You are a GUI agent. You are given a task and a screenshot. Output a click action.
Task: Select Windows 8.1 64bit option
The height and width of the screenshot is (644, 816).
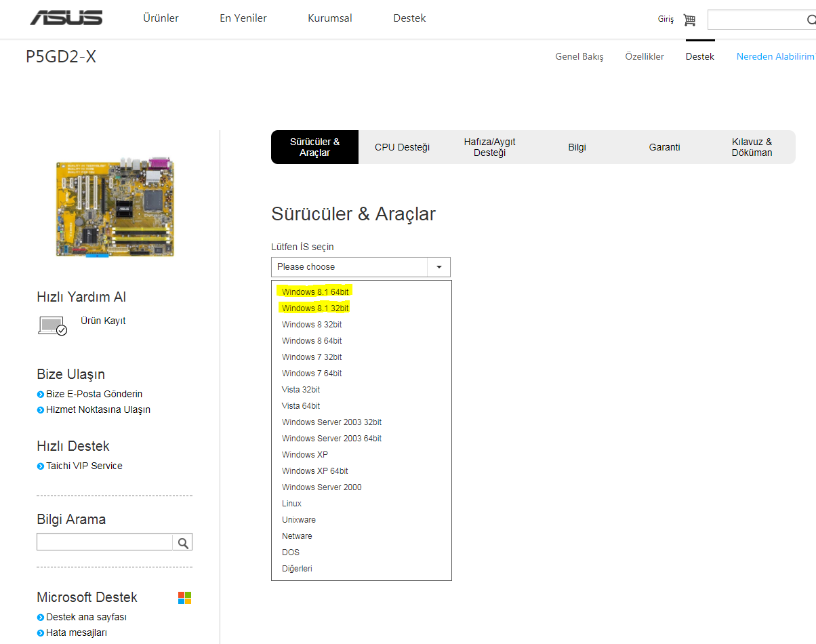315,292
